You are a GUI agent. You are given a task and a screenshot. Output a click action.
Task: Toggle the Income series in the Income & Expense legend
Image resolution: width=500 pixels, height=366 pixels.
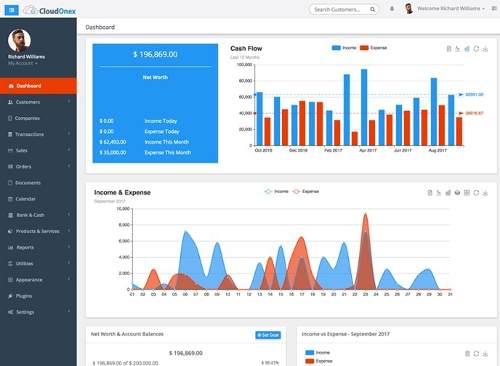[x=276, y=191]
